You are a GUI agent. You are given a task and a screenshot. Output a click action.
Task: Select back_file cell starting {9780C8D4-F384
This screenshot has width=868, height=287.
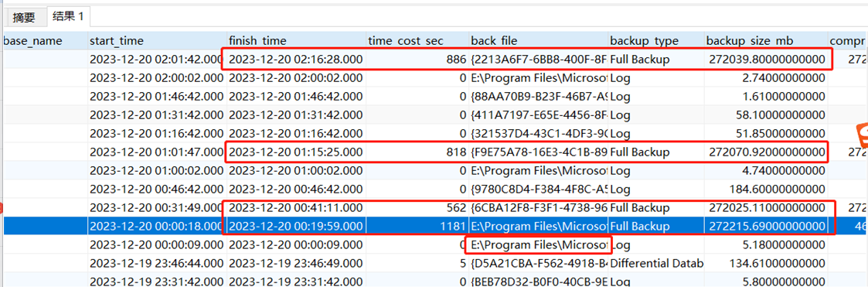point(539,190)
